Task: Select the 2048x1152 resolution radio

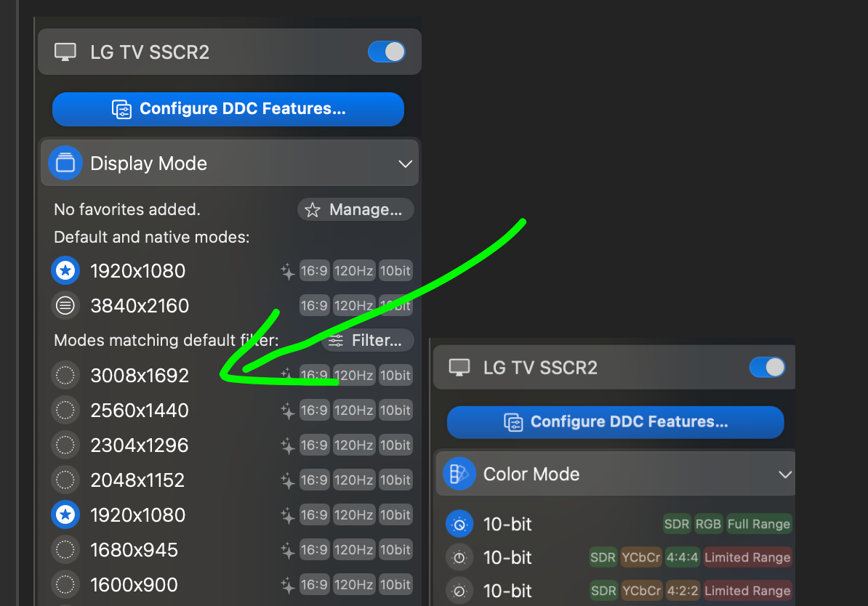Action: point(65,480)
